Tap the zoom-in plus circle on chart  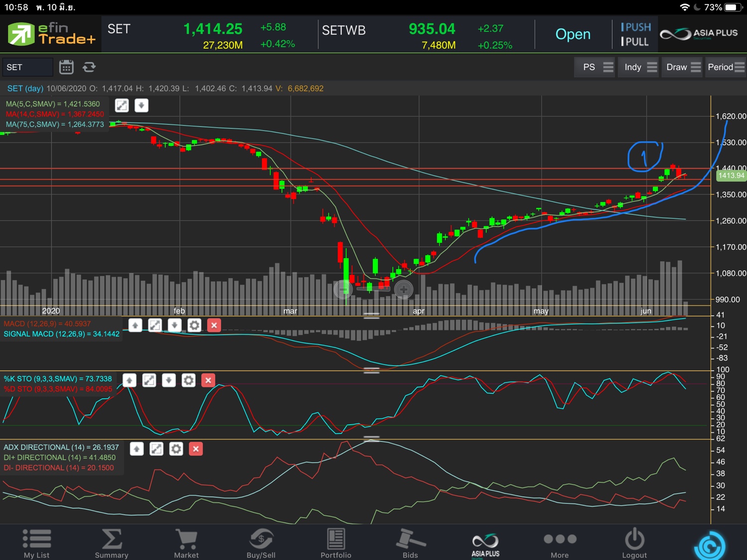[403, 289]
